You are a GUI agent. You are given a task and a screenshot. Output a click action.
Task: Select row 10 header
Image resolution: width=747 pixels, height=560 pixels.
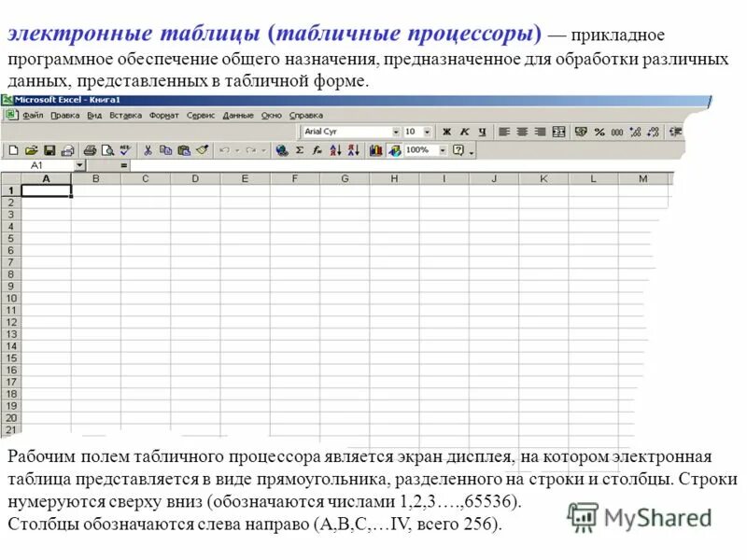[x=11, y=299]
